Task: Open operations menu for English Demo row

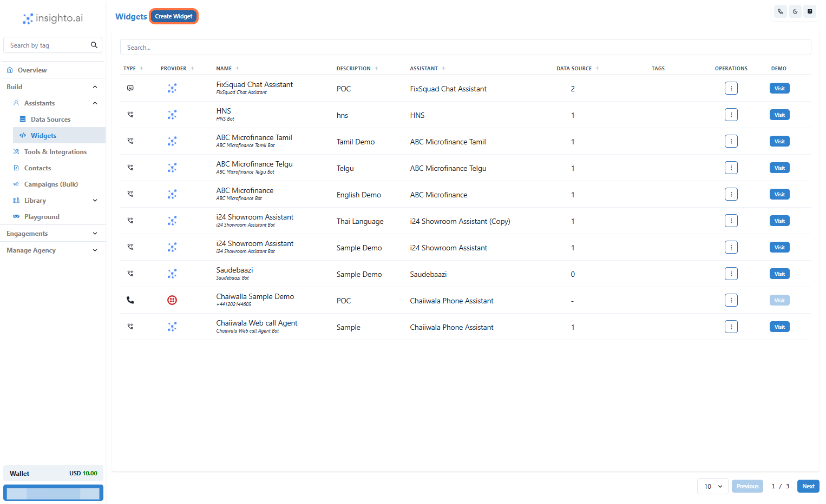Action: pyautogui.click(x=731, y=194)
